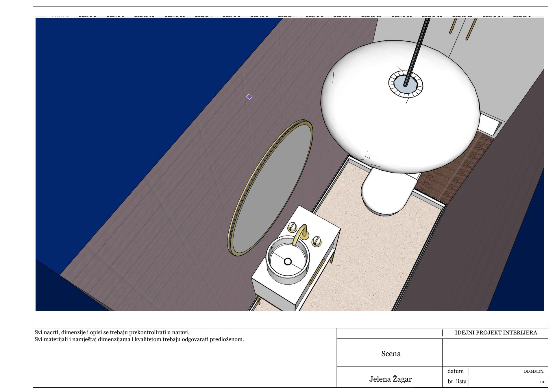
Task: Select the sink drain circle
Action: click(x=288, y=262)
